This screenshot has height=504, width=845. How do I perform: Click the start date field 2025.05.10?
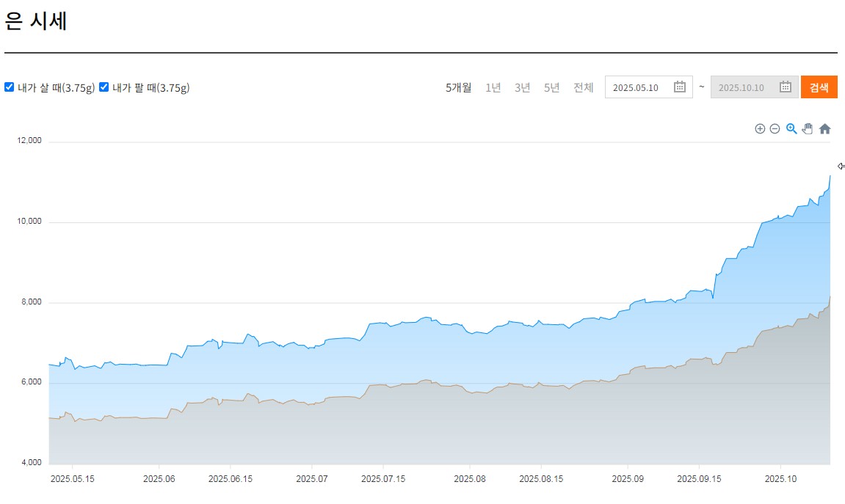[x=636, y=88]
